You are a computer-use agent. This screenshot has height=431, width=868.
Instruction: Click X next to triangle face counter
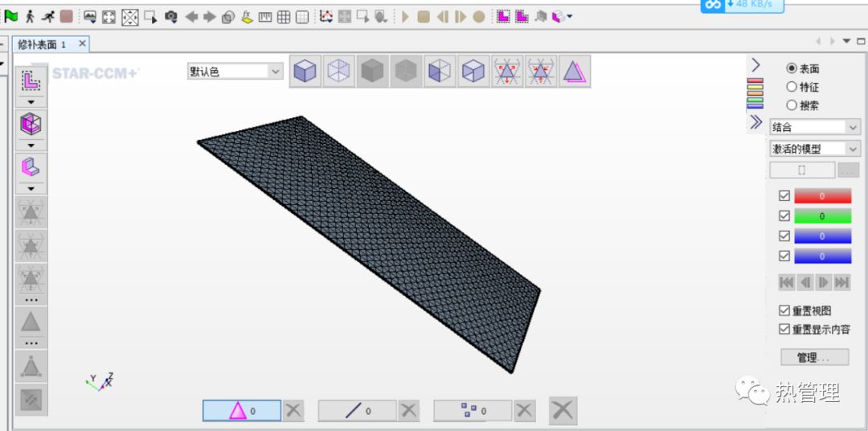(x=294, y=411)
